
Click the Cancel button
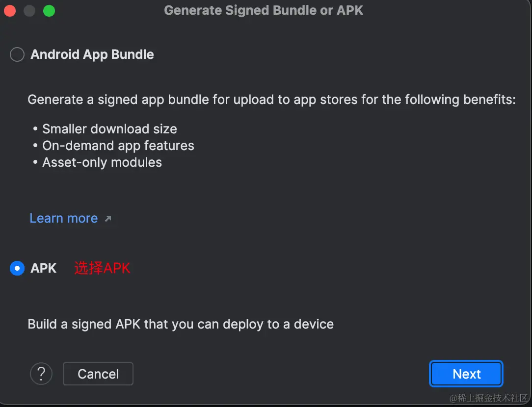click(x=98, y=374)
